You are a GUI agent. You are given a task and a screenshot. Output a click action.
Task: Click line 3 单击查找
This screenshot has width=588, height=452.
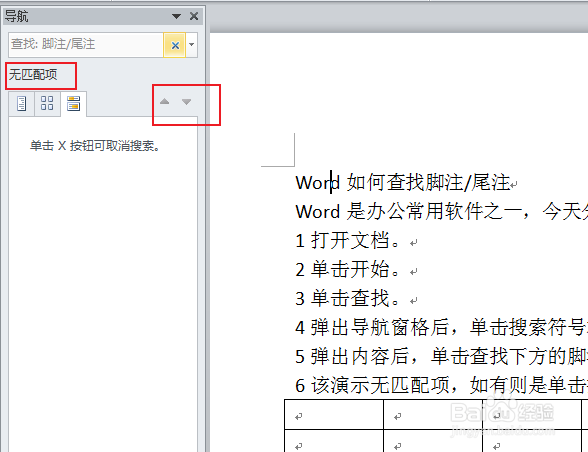point(348,299)
